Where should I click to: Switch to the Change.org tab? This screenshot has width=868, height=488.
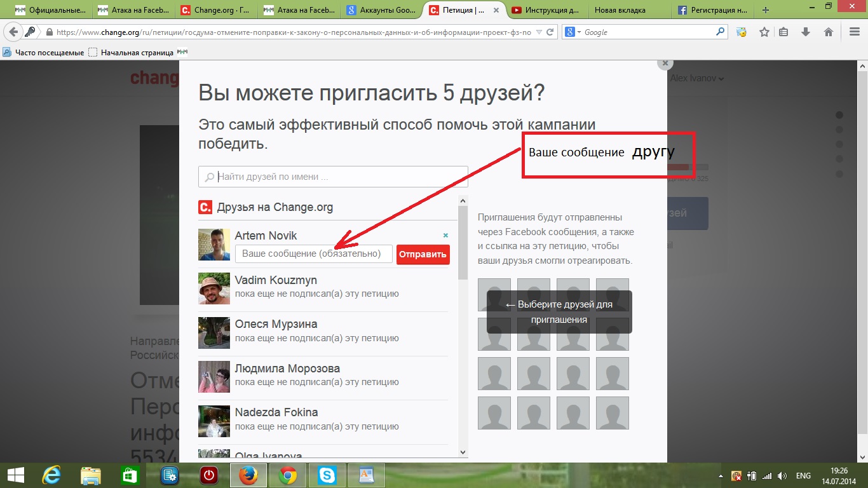pos(217,10)
